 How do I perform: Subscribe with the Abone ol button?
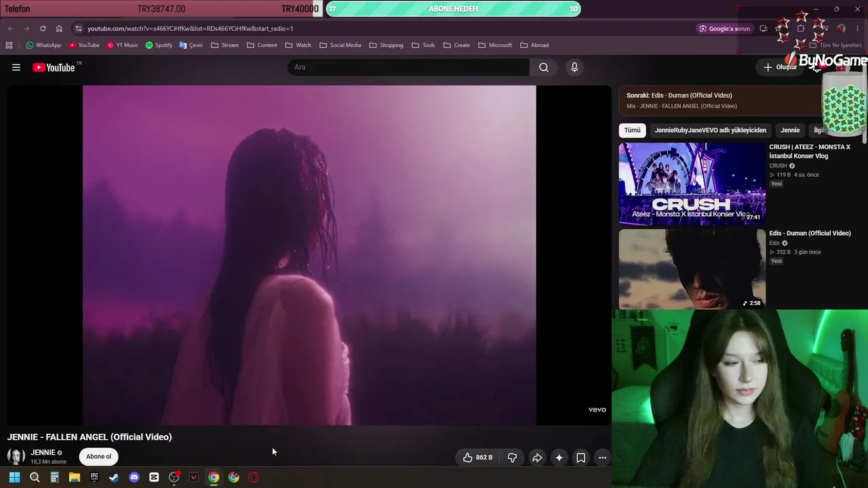click(x=98, y=457)
